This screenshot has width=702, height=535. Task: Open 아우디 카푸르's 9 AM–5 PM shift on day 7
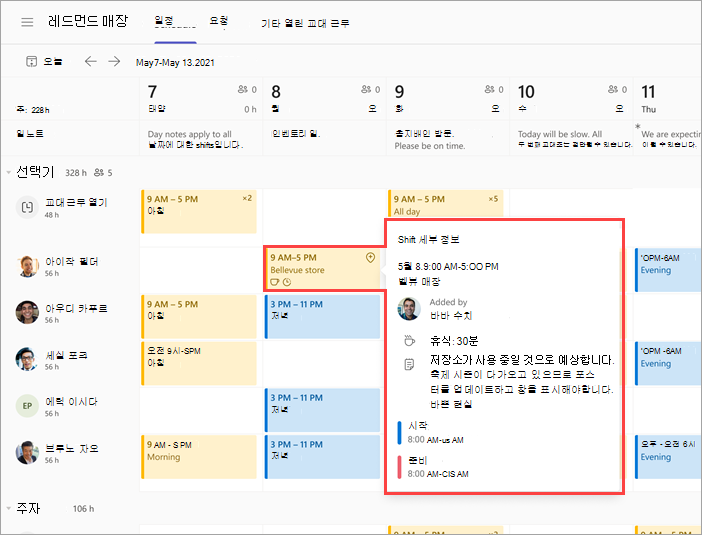(199, 317)
